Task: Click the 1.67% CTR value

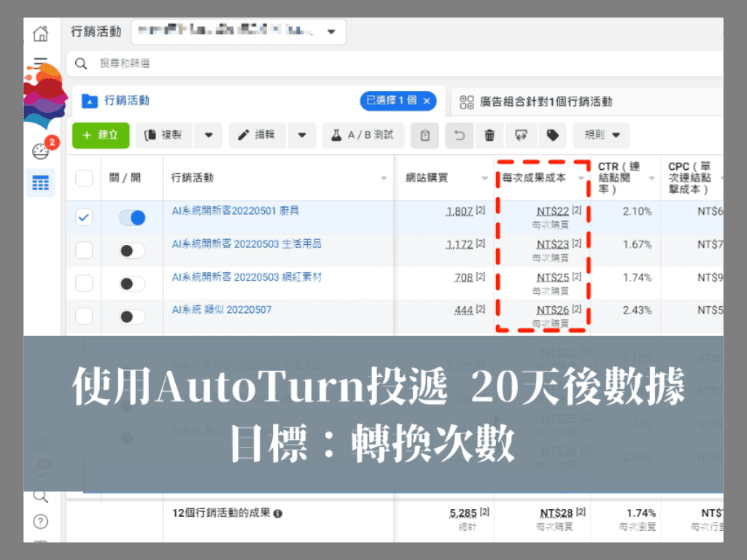Action: tap(638, 244)
